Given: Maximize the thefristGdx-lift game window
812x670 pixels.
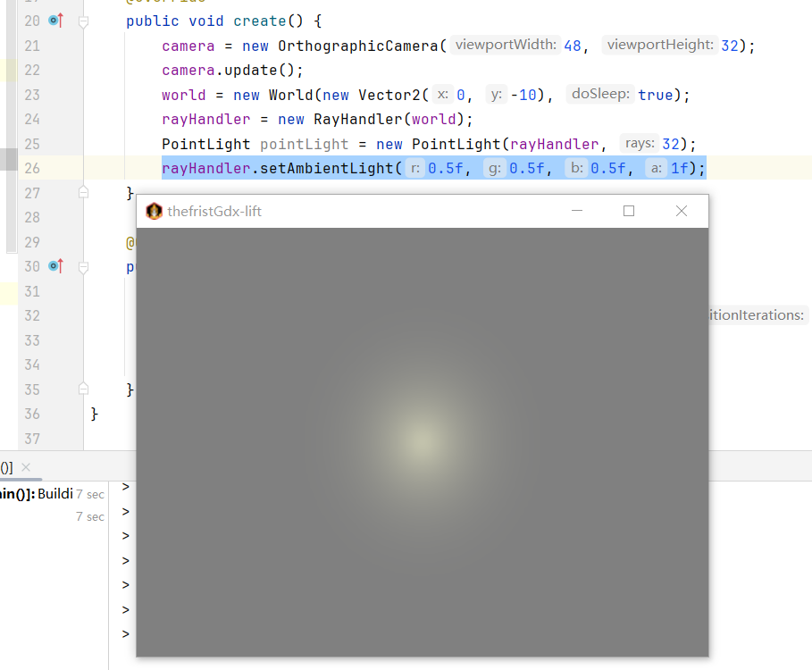Looking at the screenshot, I should tap(629, 211).
